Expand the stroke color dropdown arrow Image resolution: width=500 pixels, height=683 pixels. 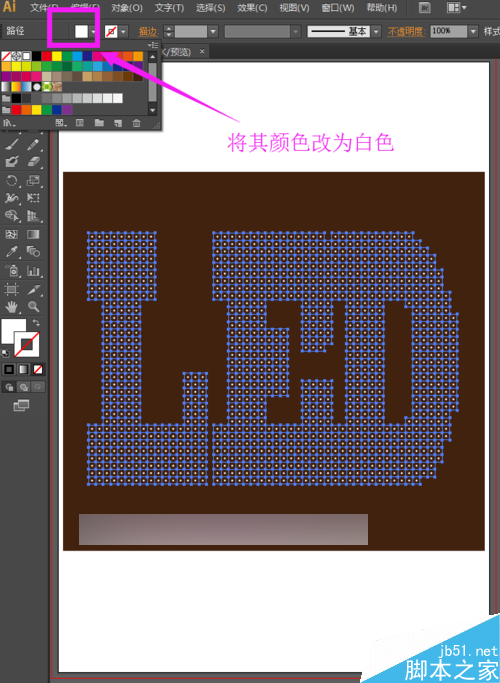[123, 31]
